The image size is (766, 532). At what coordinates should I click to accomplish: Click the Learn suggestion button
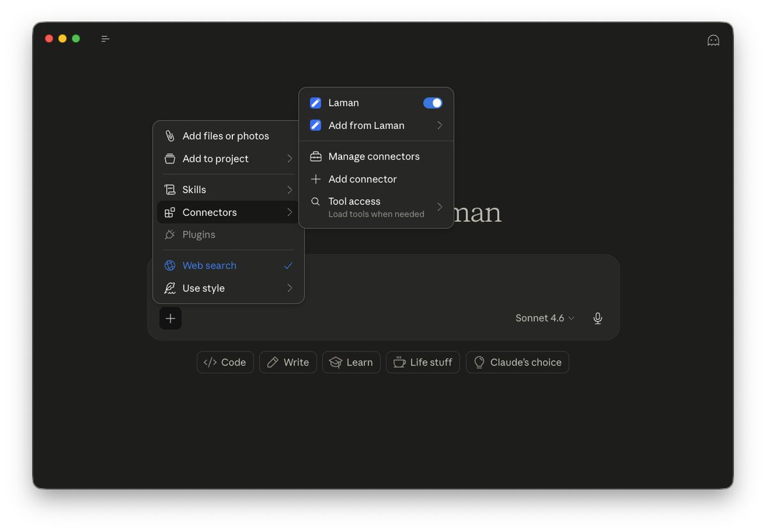(x=352, y=362)
